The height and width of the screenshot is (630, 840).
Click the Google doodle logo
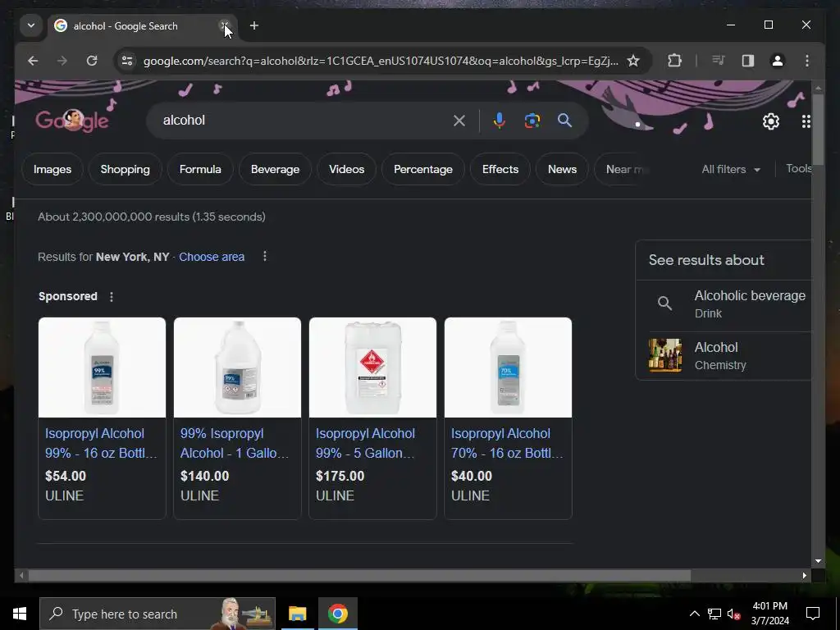72,121
